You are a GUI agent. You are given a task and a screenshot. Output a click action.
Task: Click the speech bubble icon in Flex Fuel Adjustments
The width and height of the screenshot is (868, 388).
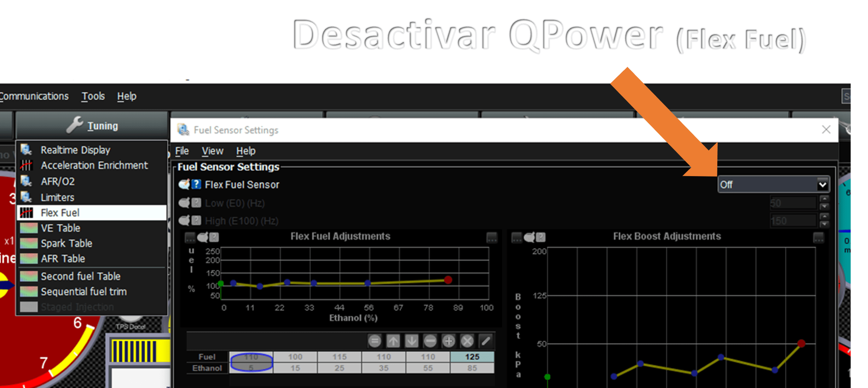[203, 237]
